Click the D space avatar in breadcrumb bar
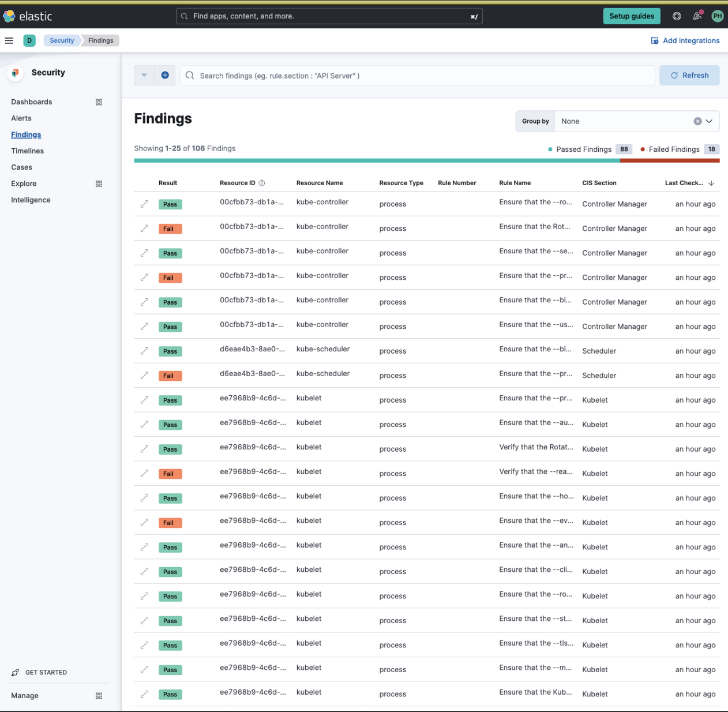The image size is (728, 712). coord(29,40)
